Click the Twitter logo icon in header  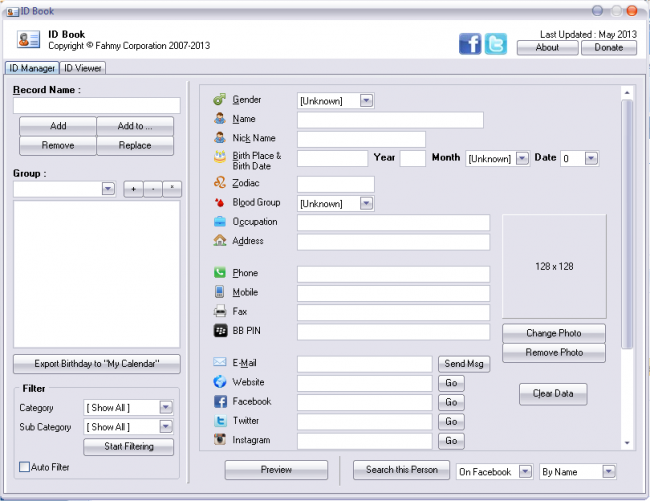click(x=496, y=44)
